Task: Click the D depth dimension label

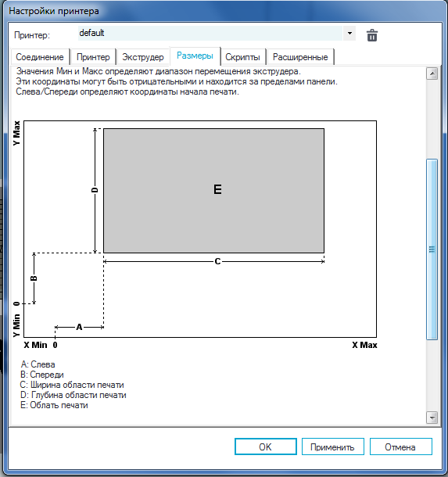Action: (95, 190)
